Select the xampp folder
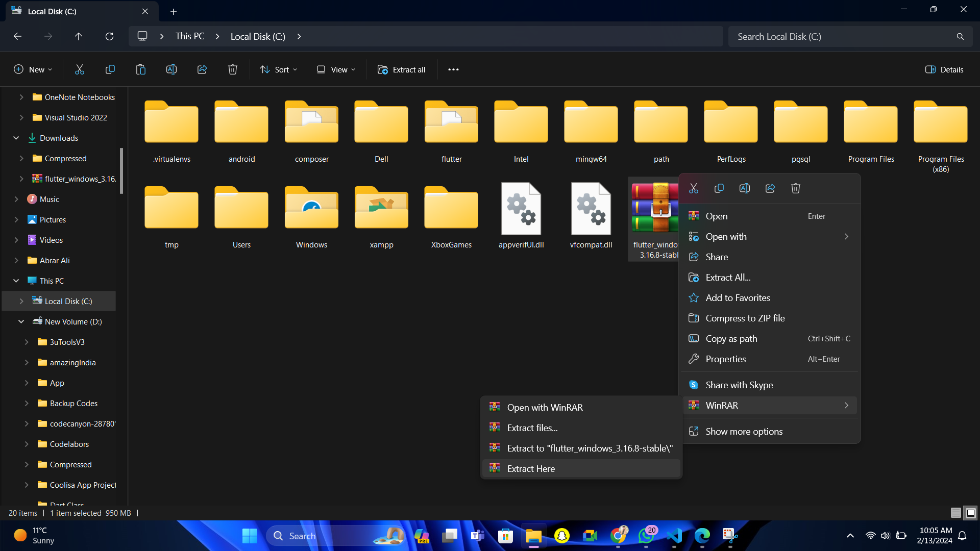 point(381,218)
